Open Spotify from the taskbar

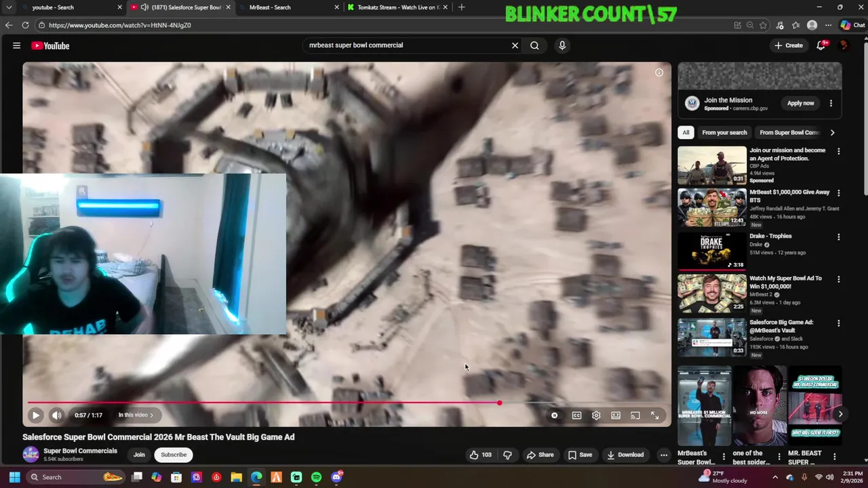(317, 477)
